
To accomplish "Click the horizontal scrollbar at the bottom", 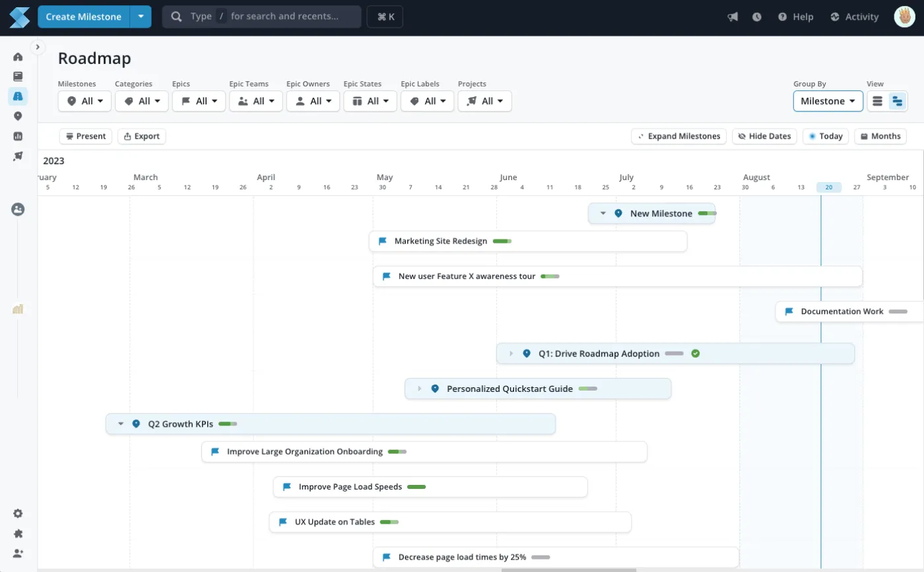I will (568, 569).
